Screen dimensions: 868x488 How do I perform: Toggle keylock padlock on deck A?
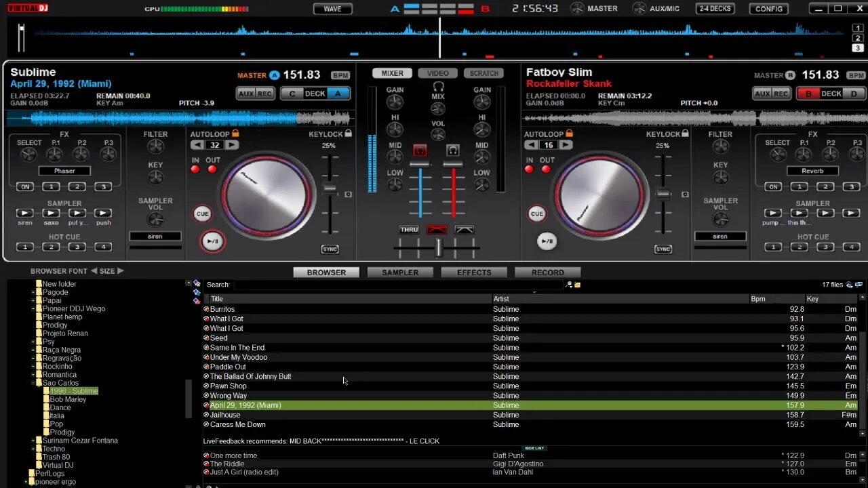(x=348, y=134)
